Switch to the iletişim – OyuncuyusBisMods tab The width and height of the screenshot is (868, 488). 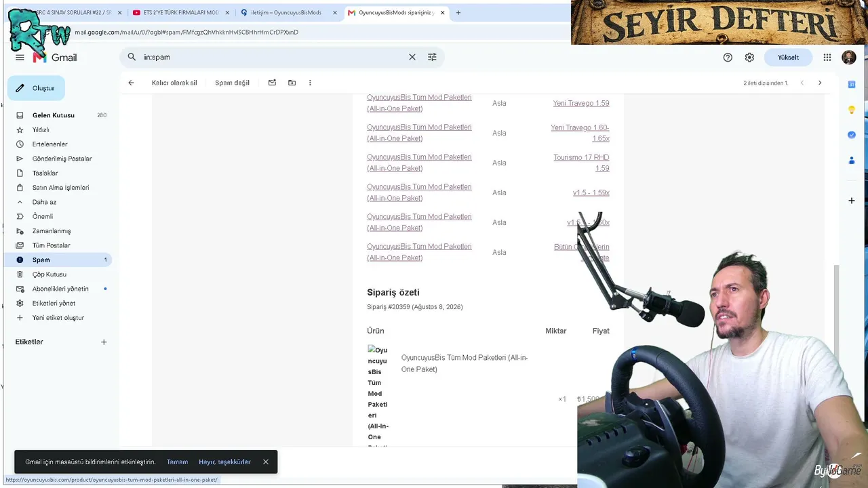285,12
